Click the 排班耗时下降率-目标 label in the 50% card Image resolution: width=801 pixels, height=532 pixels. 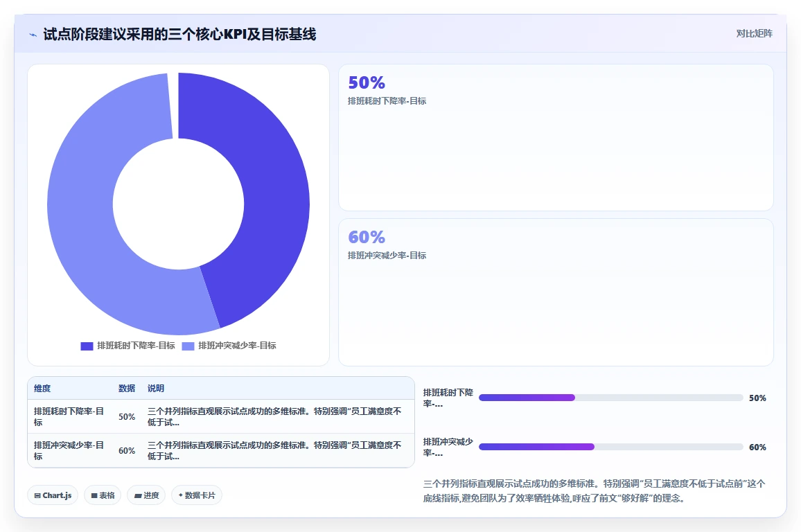coord(387,101)
